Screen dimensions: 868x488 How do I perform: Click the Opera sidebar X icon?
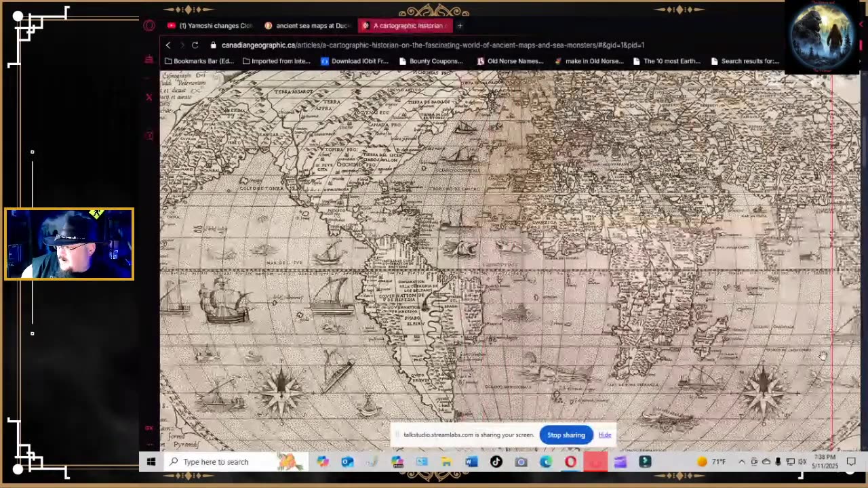pyautogui.click(x=149, y=98)
